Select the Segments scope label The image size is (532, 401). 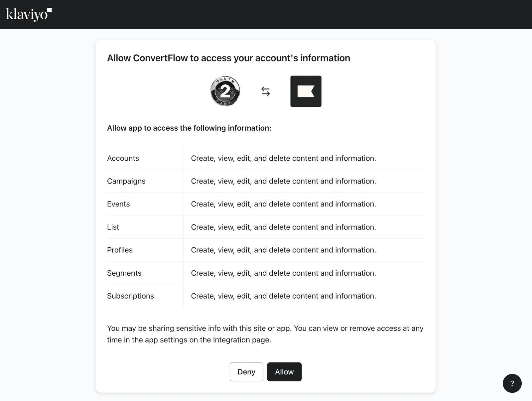pyautogui.click(x=124, y=273)
